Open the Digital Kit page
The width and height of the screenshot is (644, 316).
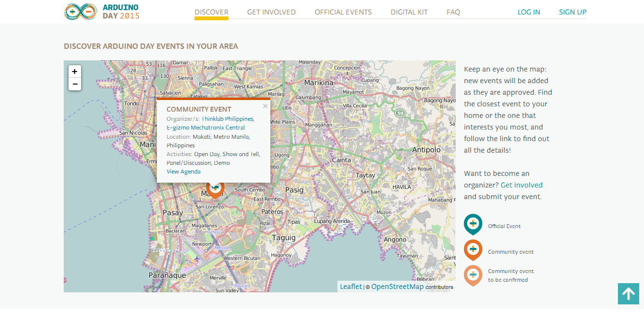(409, 12)
